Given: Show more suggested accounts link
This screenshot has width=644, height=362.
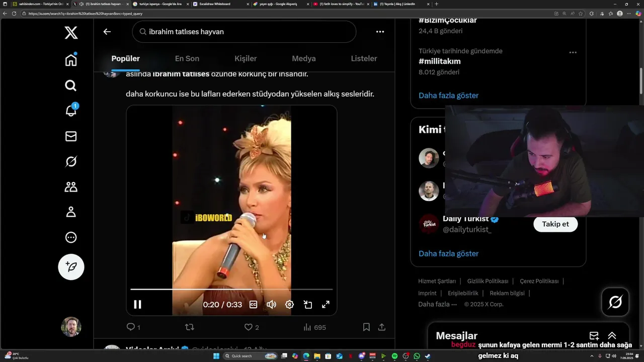Looking at the screenshot, I should point(448,254).
